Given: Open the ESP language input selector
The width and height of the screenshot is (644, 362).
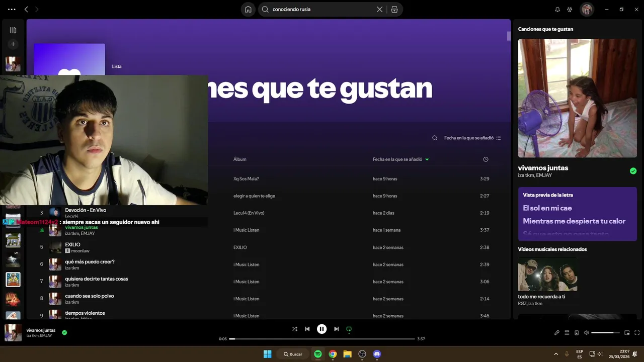Looking at the screenshot, I should click(580, 354).
